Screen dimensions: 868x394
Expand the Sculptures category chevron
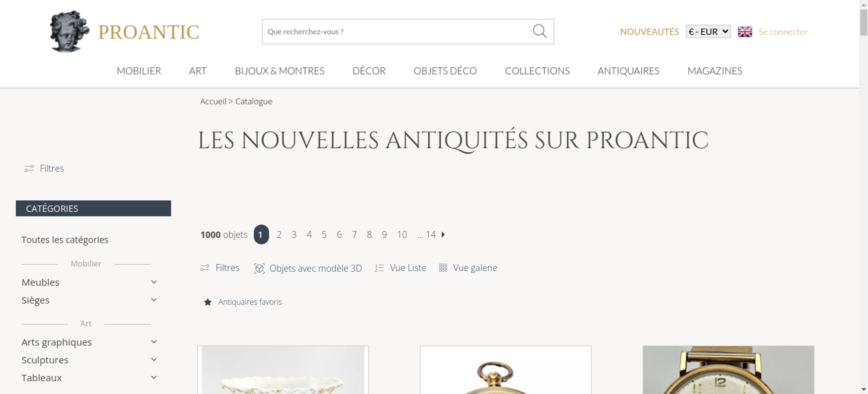[154, 360]
